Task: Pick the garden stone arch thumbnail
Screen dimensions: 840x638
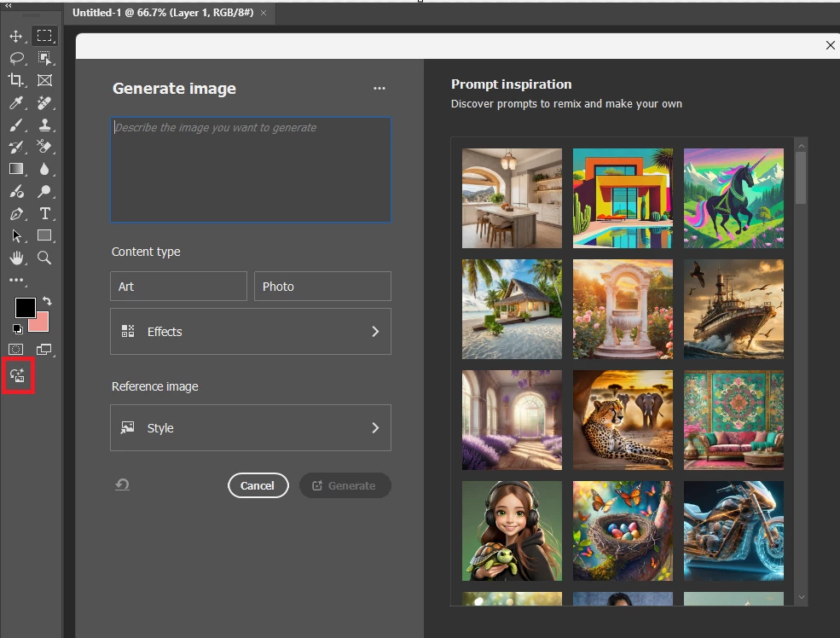Action: [x=623, y=309]
